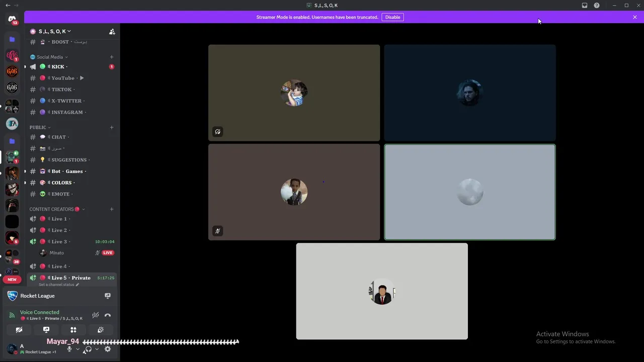Open the invite people icon beside server name

pyautogui.click(x=112, y=31)
